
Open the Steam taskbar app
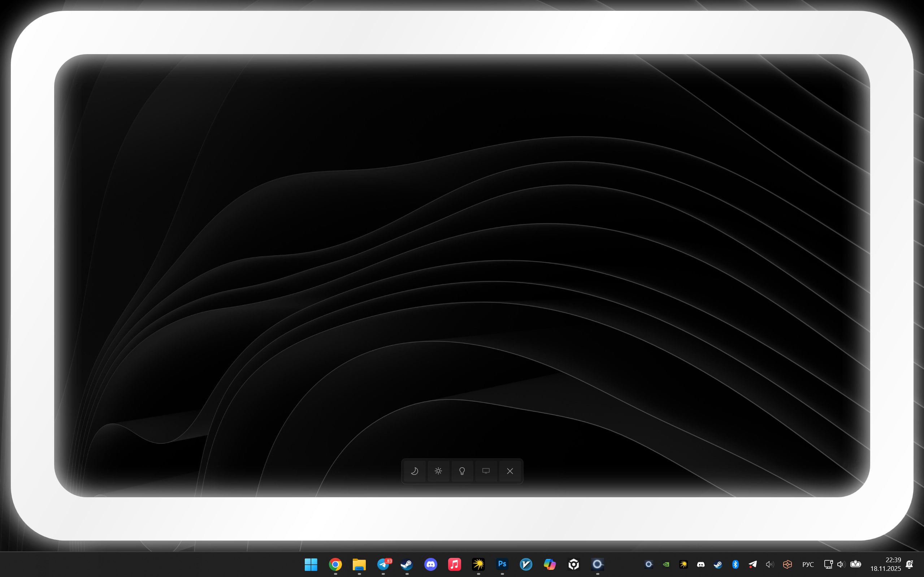click(407, 564)
